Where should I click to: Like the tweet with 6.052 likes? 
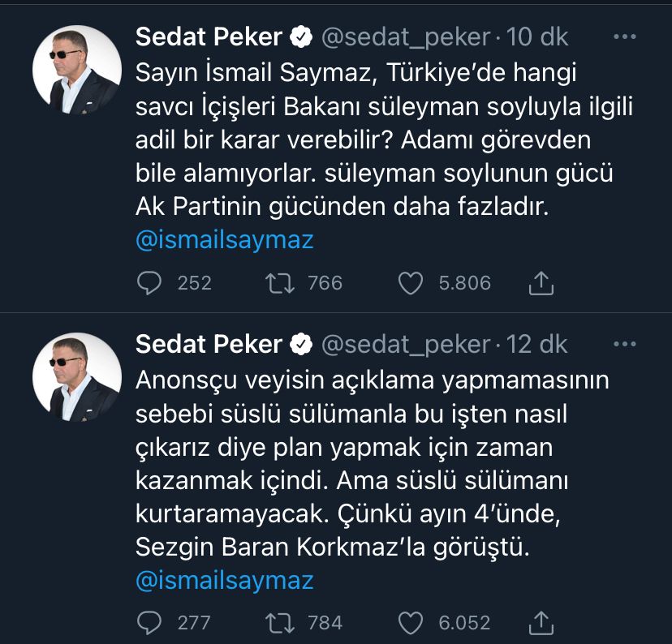coord(410,623)
